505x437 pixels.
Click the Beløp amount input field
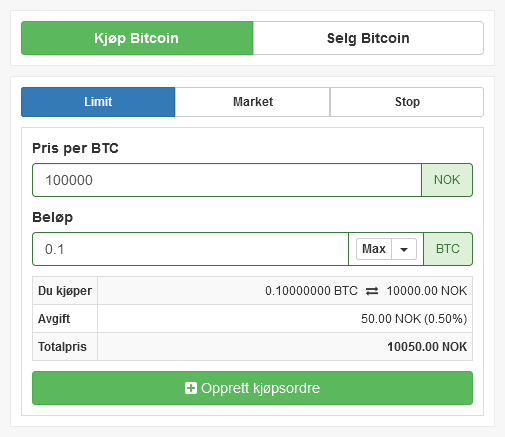(x=190, y=249)
